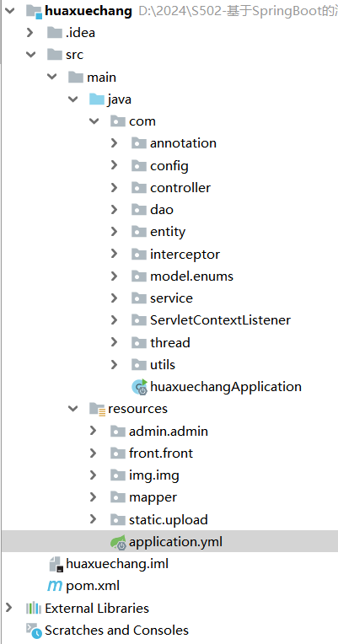Click the application.yml Spring config icon
This screenshot has height=644, width=338.
[x=118, y=542]
